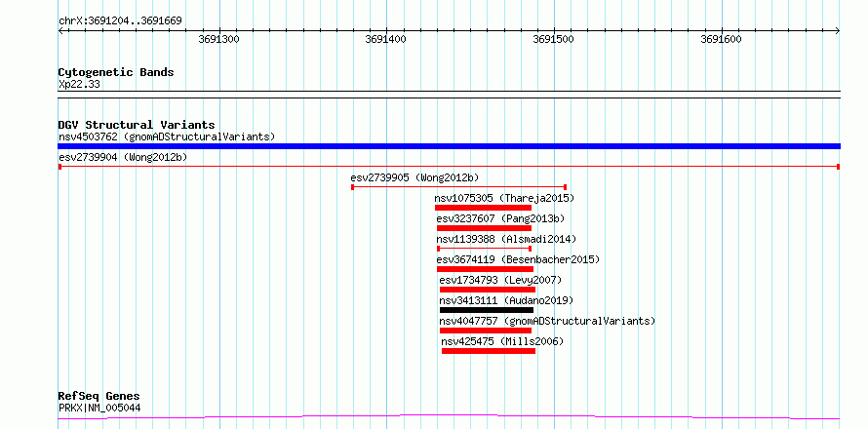Click the nsv3413111 (Audano2019) label
Screen dimensions: 868x429
[506, 300]
